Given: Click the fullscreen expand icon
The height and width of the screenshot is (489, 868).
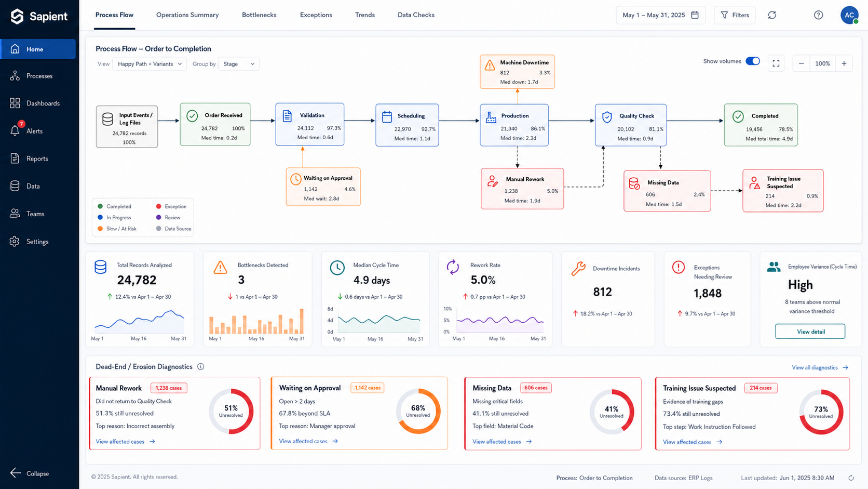Looking at the screenshot, I should pyautogui.click(x=776, y=63).
